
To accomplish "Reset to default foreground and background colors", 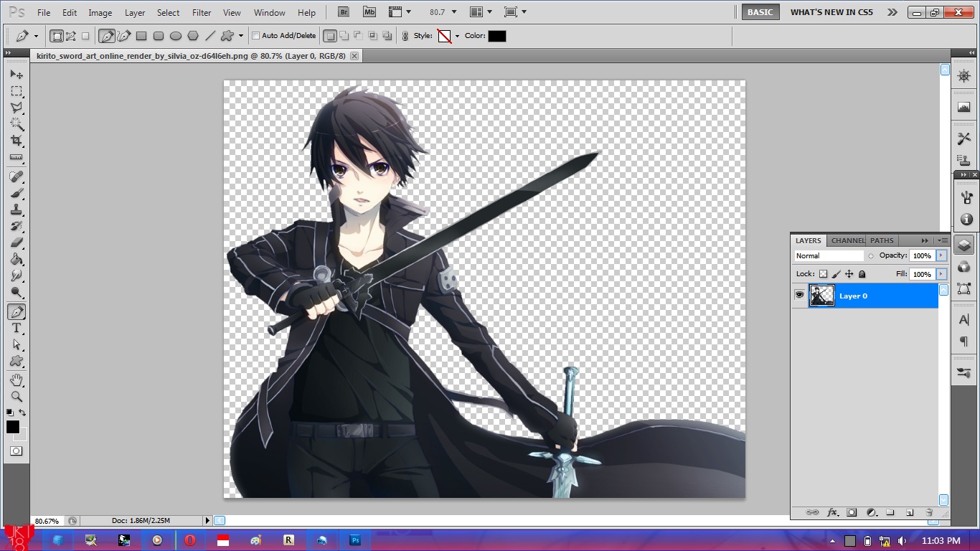I will point(10,413).
